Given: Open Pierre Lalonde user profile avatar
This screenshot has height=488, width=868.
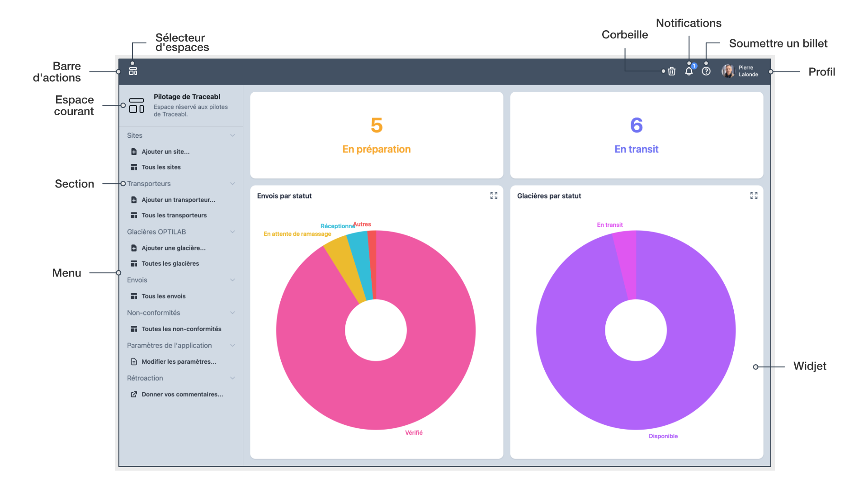Looking at the screenshot, I should pos(728,71).
